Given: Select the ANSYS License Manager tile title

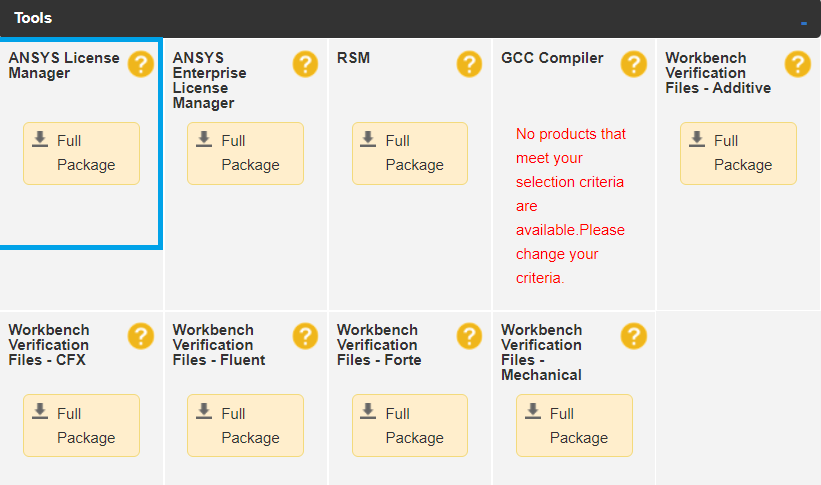Looking at the screenshot, I should (64, 65).
